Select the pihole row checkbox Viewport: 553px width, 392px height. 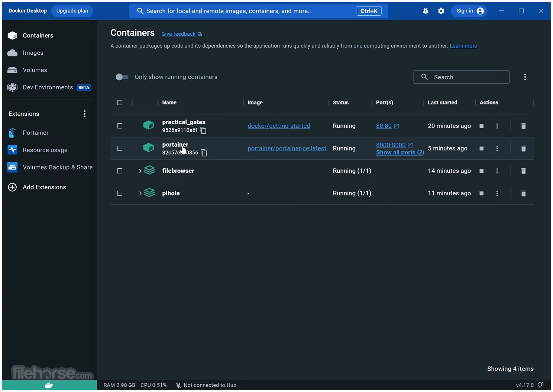[120, 193]
